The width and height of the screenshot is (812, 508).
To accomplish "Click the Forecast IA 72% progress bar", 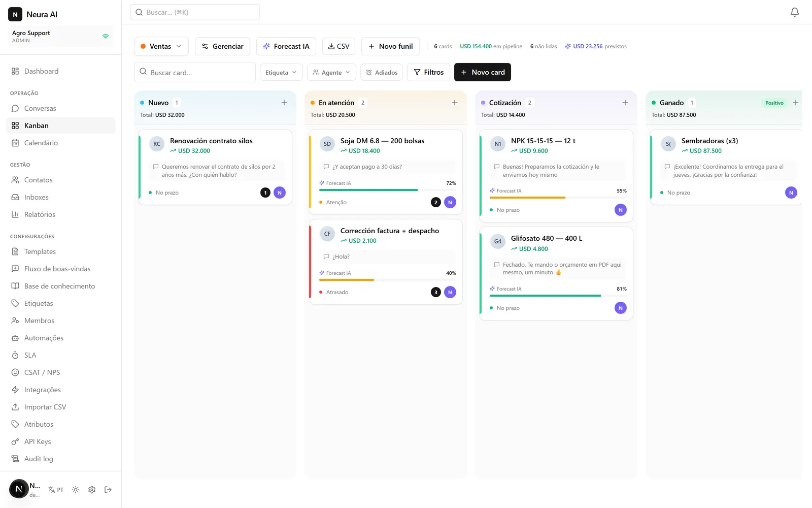I will (388, 190).
